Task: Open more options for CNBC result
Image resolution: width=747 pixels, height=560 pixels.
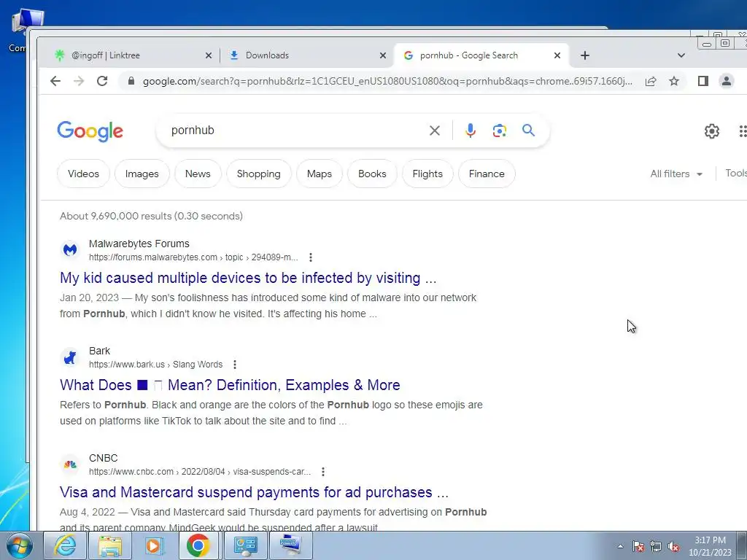Action: pyautogui.click(x=323, y=472)
